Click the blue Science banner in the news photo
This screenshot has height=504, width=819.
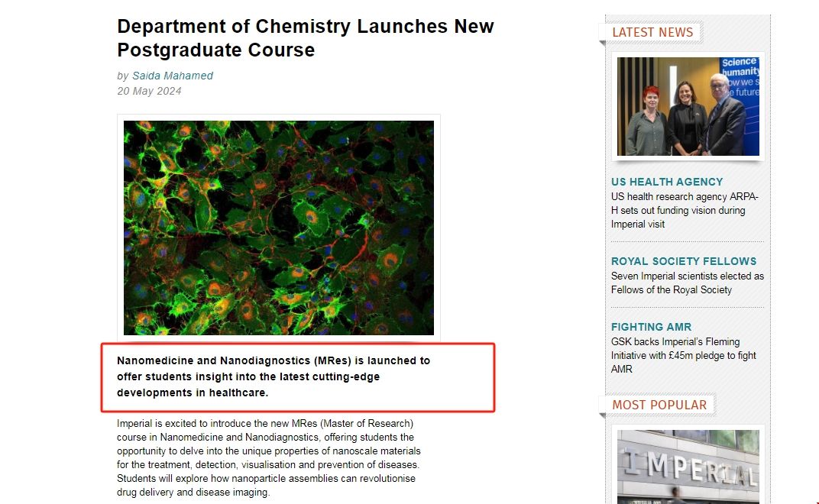[x=740, y=77]
